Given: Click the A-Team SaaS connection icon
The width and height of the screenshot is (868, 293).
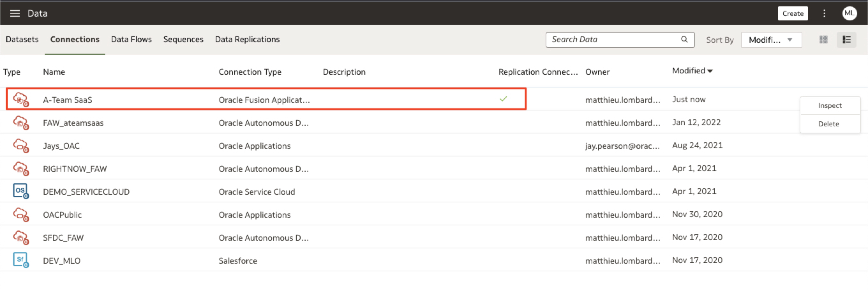Looking at the screenshot, I should [x=20, y=100].
